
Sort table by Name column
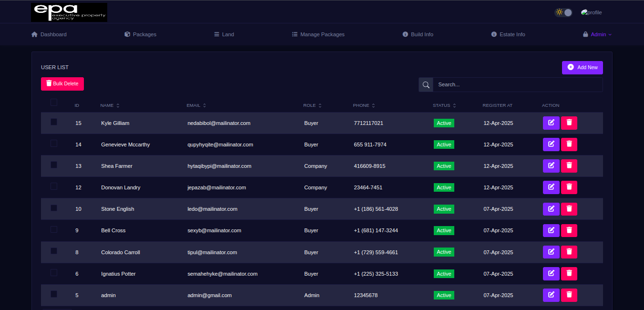110,105
